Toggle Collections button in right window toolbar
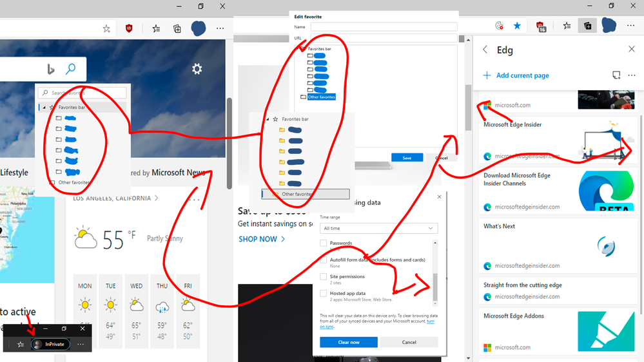 pyautogui.click(x=588, y=26)
